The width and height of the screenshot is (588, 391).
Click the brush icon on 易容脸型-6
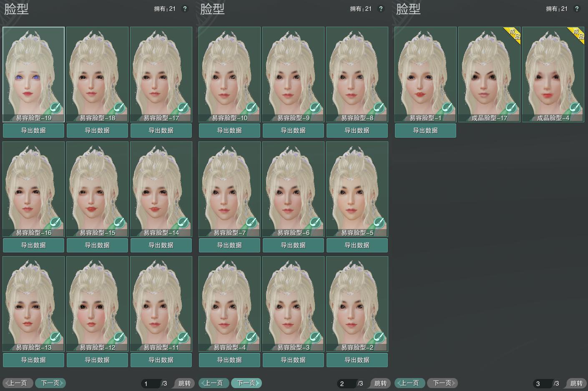coord(316,223)
